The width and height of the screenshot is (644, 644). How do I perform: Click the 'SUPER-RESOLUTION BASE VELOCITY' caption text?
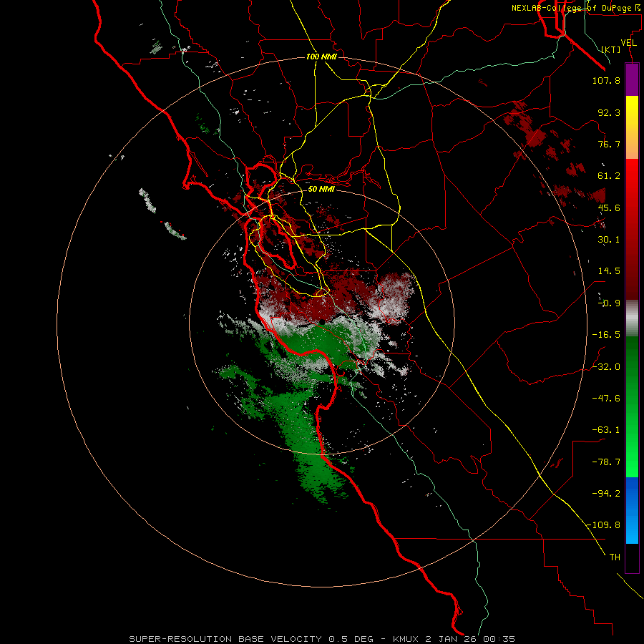point(225,639)
